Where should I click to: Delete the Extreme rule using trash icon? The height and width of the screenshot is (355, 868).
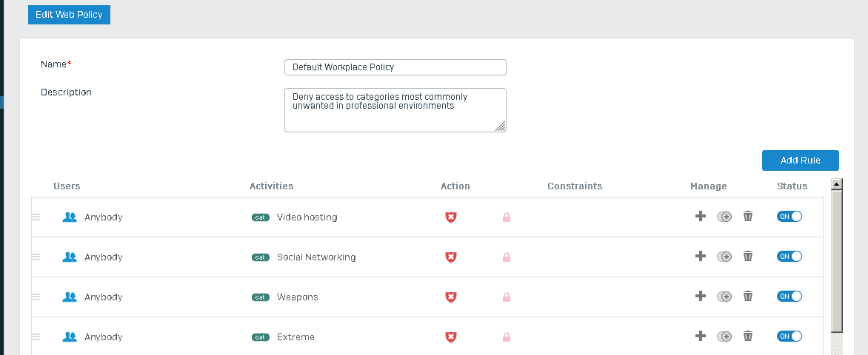pyautogui.click(x=748, y=336)
